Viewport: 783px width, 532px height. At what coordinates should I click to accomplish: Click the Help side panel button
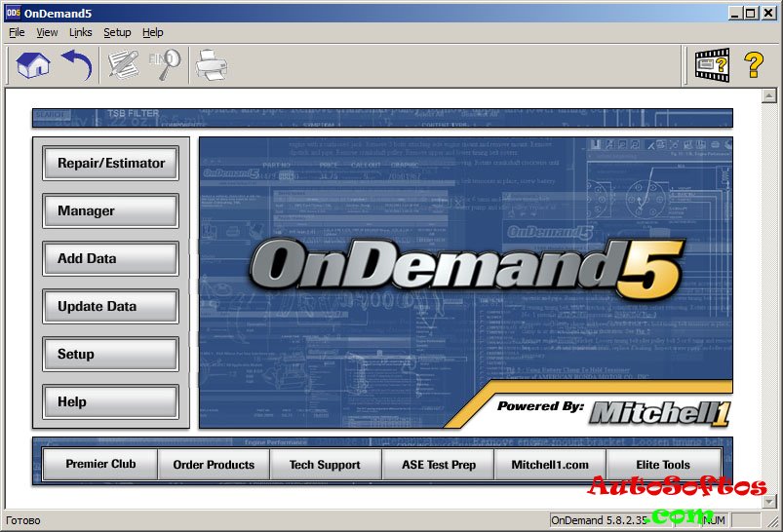[x=111, y=401]
